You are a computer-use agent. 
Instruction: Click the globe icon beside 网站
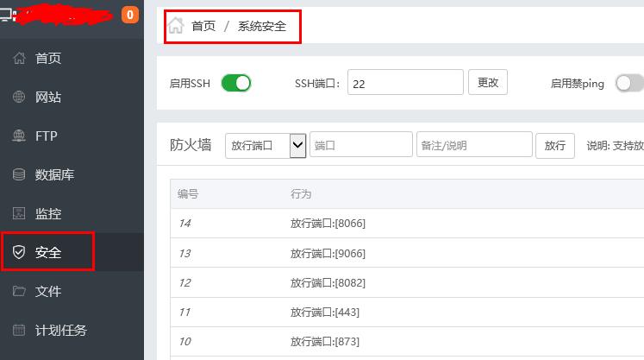tap(19, 97)
